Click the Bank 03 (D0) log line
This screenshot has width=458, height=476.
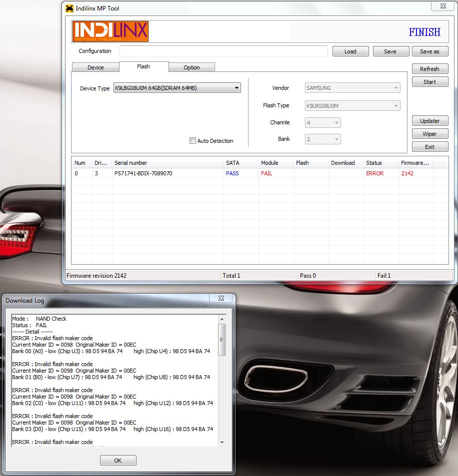tap(113, 429)
